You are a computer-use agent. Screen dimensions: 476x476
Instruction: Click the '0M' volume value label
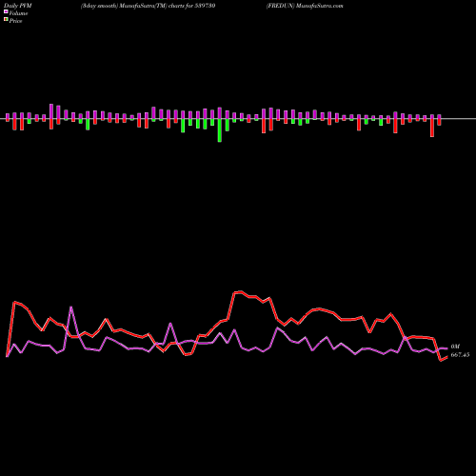tap(455, 347)
